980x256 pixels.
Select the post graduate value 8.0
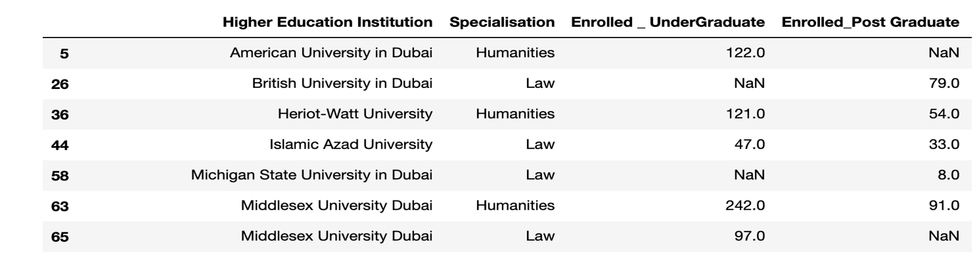click(x=948, y=175)
